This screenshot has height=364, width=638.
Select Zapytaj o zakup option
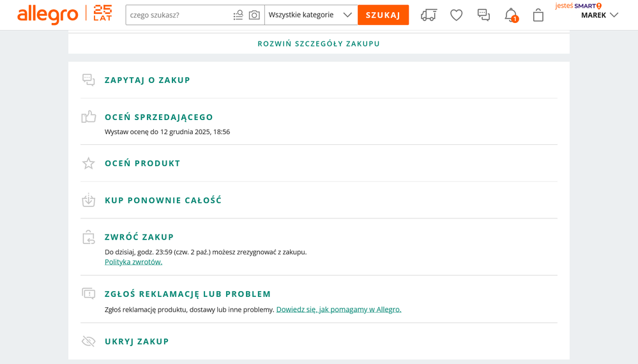(148, 80)
